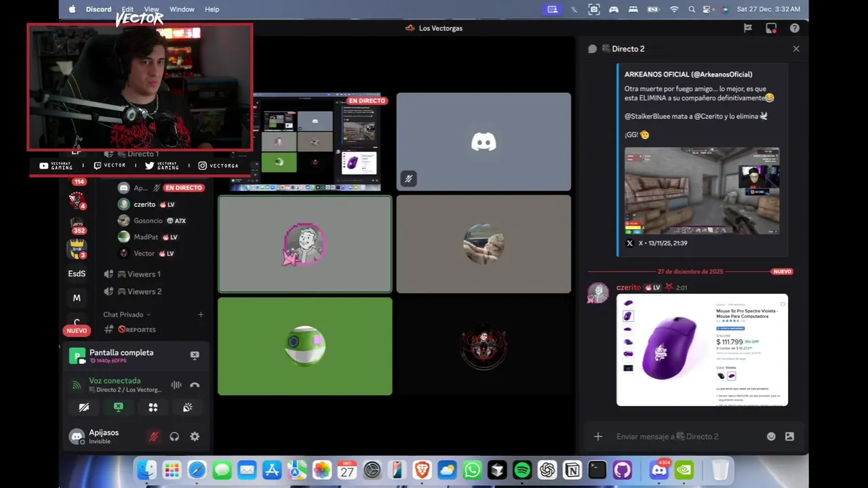Viewport: 868px width, 488px height.
Task: Open the Apple menu
Action: coord(73,9)
